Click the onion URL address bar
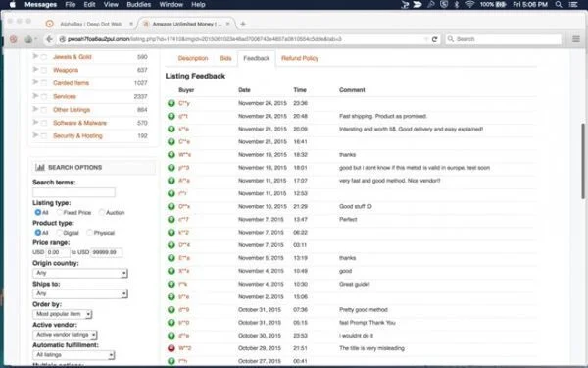The height and width of the screenshot is (368, 588). click(240, 39)
